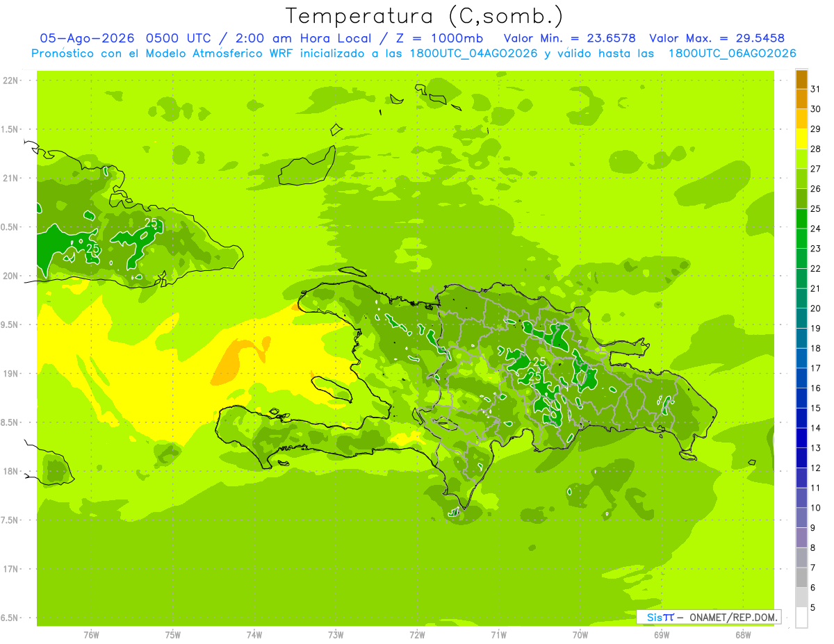Select the '1800UTC_06AGO2026' valid-until time

(732, 53)
